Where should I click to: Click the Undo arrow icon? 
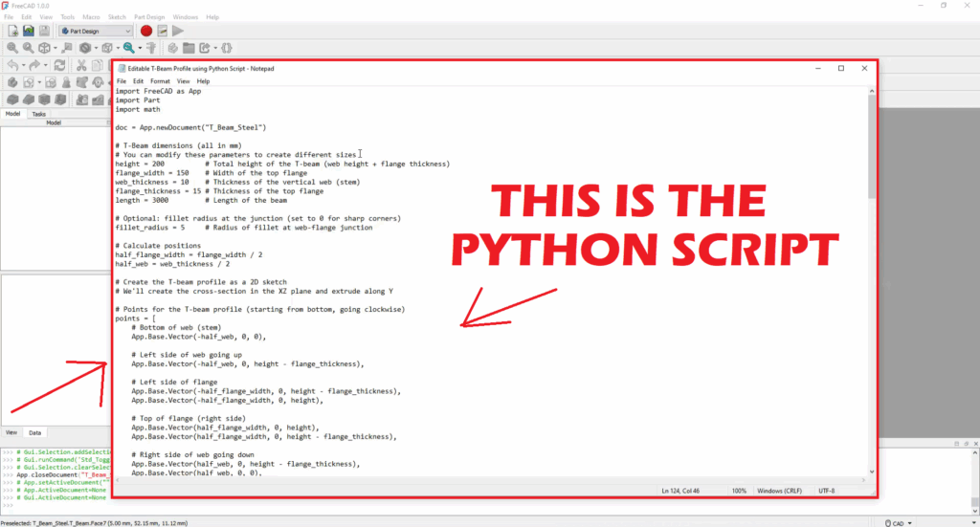pos(12,66)
